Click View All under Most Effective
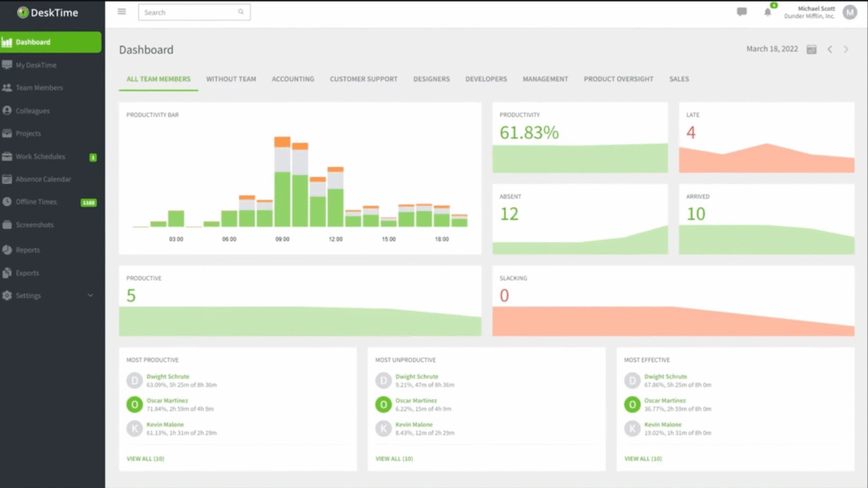 pyautogui.click(x=643, y=458)
